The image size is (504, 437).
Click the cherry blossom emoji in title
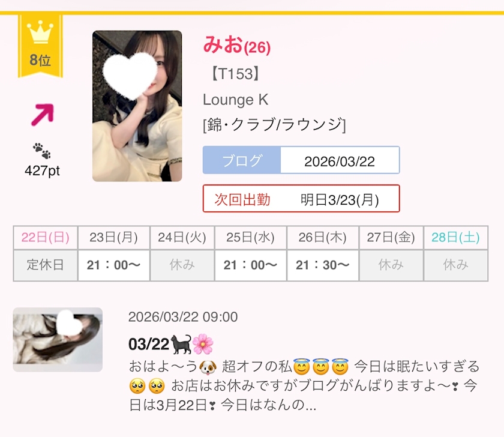[203, 344]
